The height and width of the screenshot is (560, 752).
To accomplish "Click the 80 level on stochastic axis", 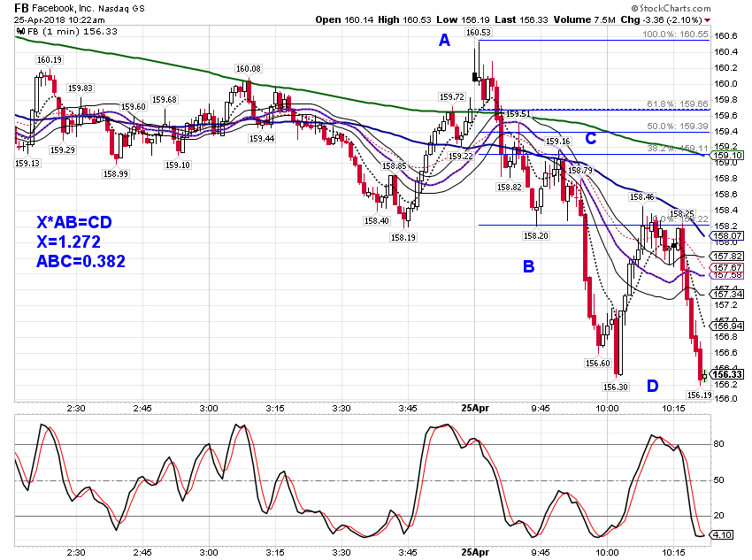I will (x=718, y=444).
